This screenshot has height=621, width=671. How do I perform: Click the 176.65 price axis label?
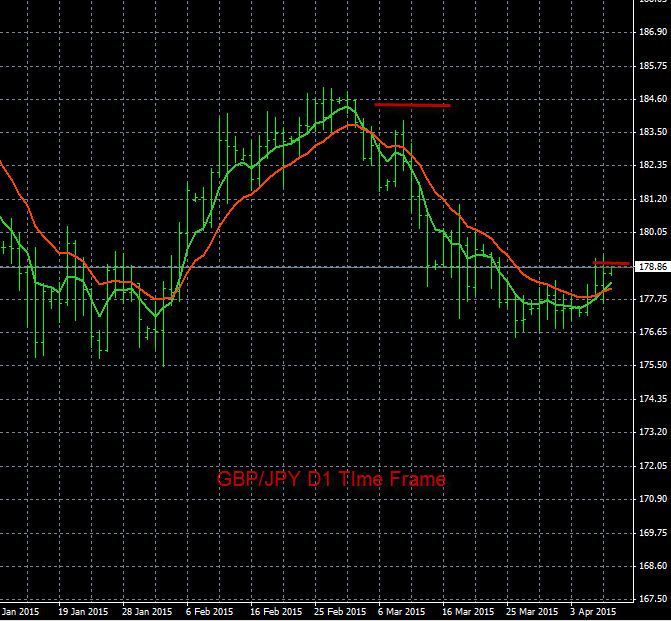[x=653, y=332]
